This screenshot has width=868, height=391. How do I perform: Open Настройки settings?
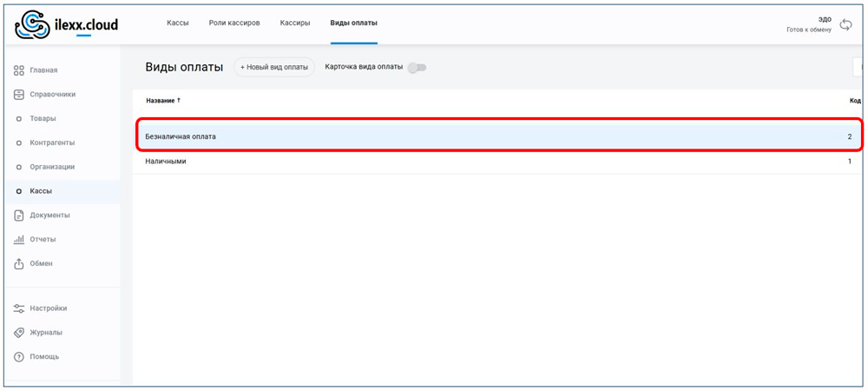pos(48,308)
